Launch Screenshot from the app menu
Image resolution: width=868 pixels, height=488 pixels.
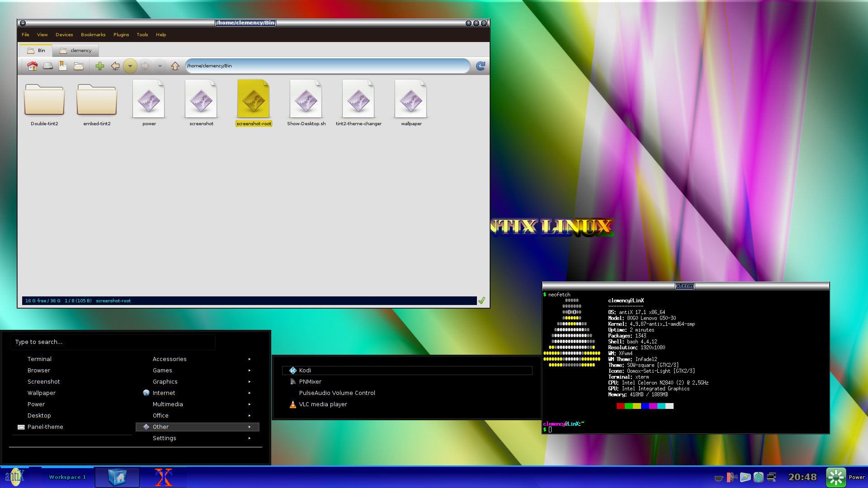point(43,382)
